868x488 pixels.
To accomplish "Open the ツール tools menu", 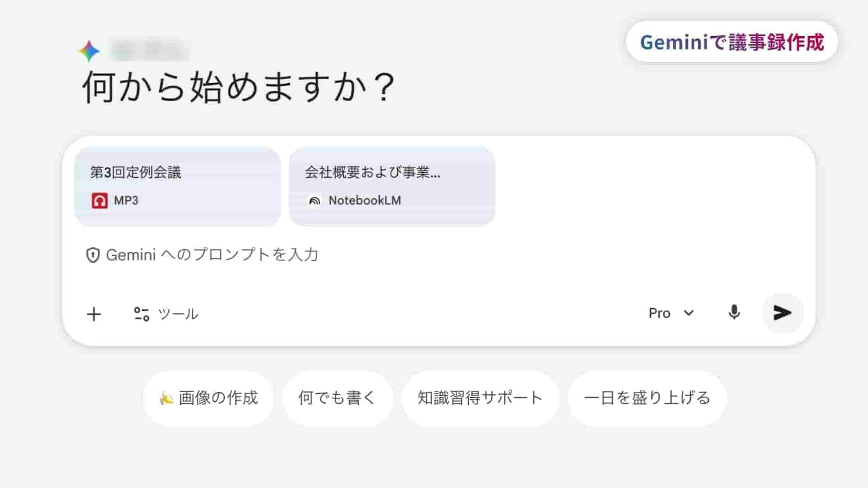I will pyautogui.click(x=178, y=314).
